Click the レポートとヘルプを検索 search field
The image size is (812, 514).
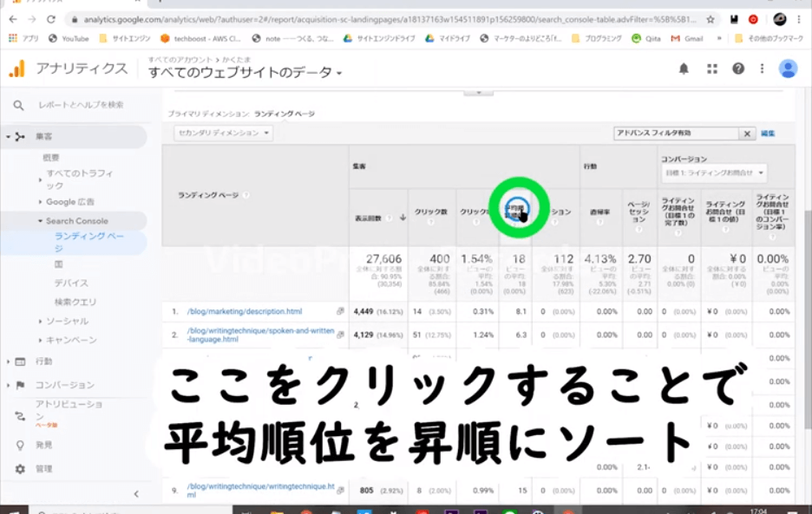click(81, 105)
